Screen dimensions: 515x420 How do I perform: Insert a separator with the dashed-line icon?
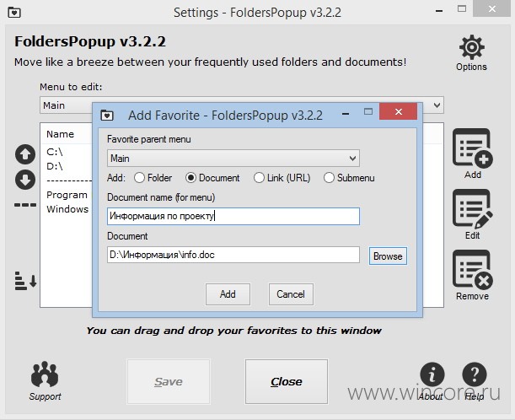(25, 205)
